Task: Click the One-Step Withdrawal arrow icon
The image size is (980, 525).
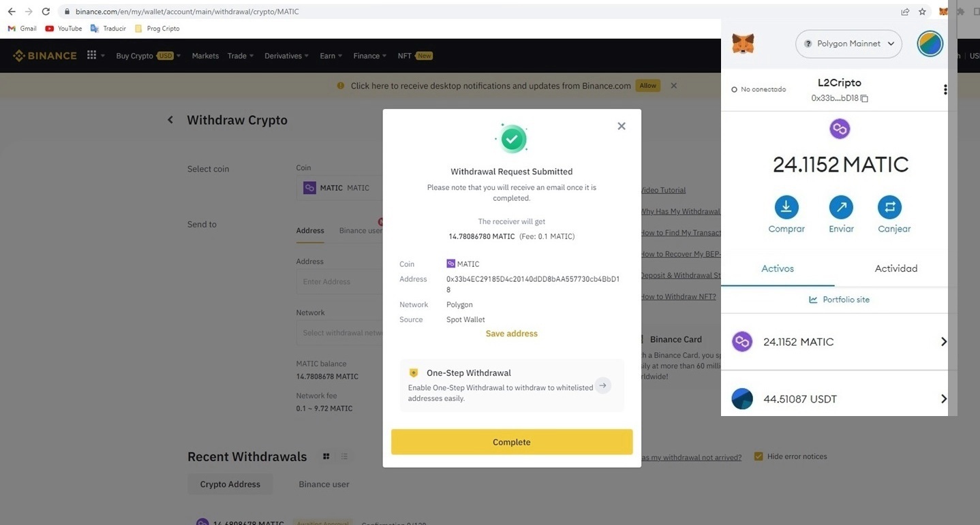Action: pos(602,385)
